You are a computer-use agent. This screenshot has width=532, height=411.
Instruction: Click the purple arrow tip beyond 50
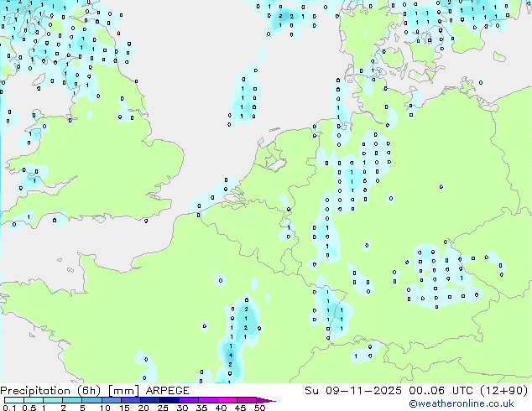[x=266, y=400]
